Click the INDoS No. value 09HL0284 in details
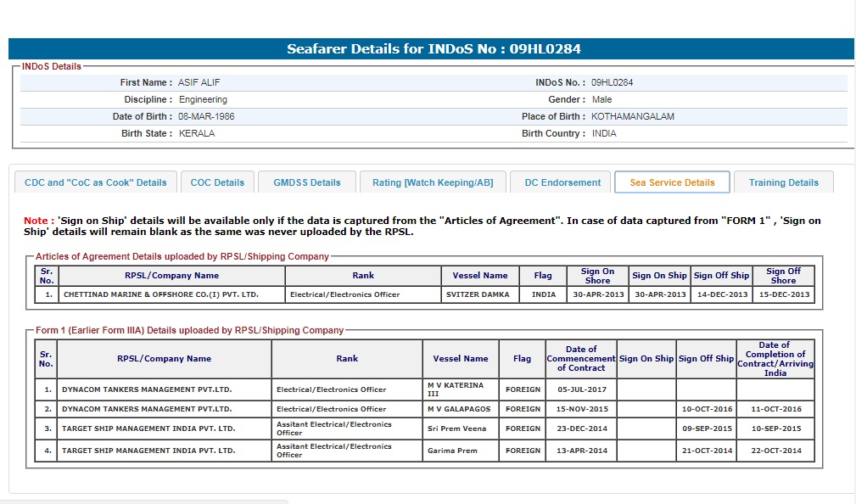Image resolution: width=856 pixels, height=504 pixels. point(612,83)
